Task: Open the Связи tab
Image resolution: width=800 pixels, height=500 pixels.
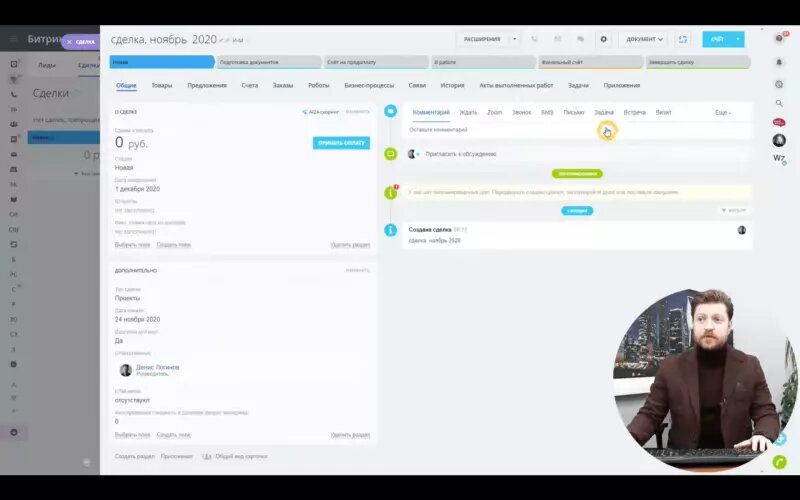Action: click(417, 85)
